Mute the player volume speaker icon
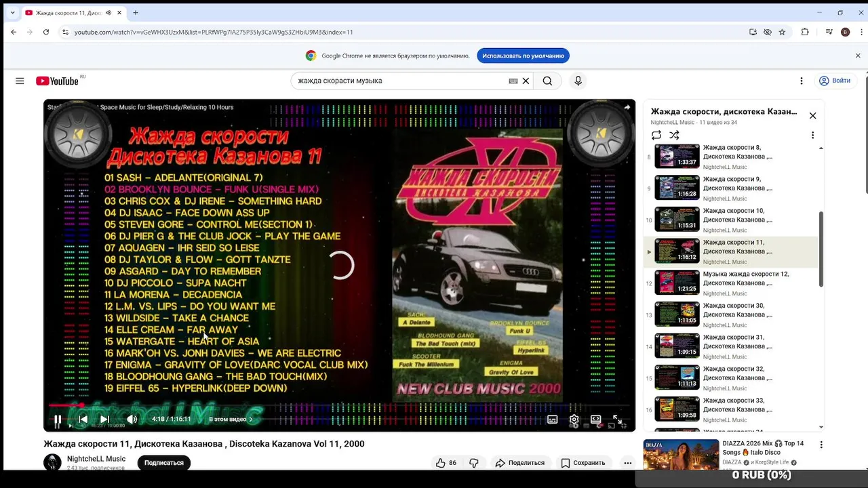The height and width of the screenshot is (488, 868). click(x=132, y=420)
